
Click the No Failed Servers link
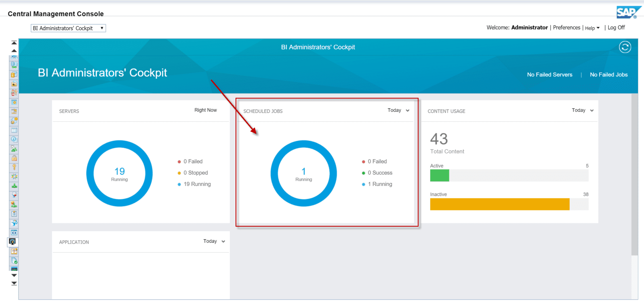pyautogui.click(x=549, y=75)
